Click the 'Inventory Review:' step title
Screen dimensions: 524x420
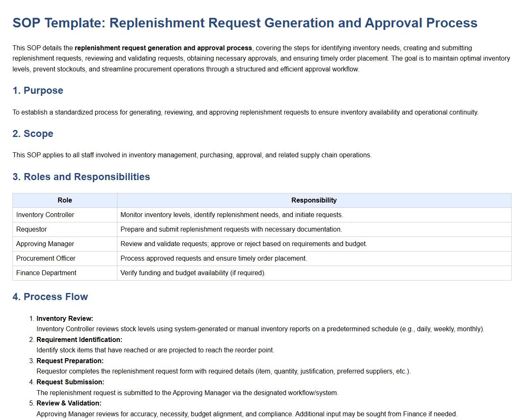65,319
